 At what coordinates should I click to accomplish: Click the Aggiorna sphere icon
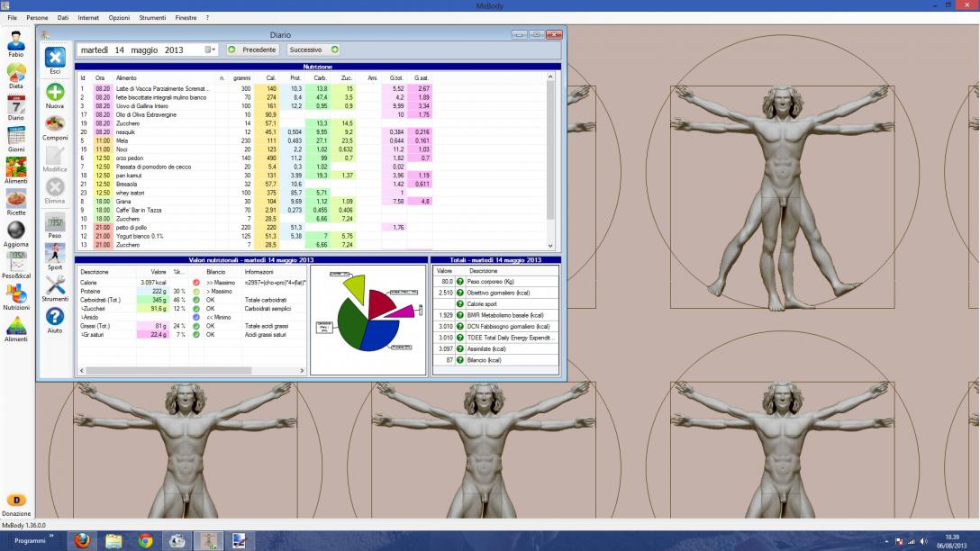click(16, 230)
